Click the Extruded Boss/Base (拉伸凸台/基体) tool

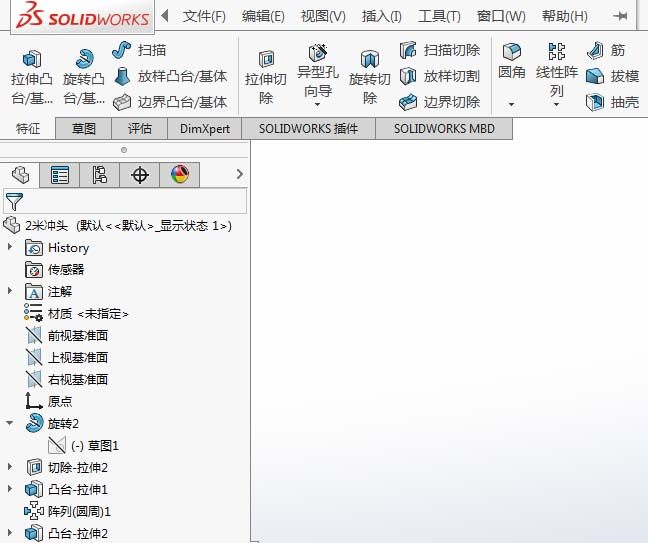(x=32, y=77)
